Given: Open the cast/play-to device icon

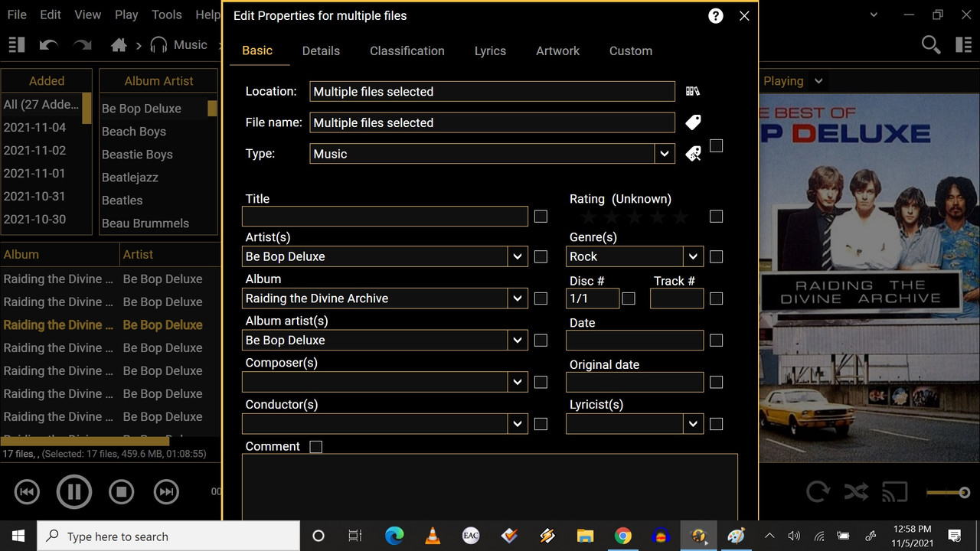Looking at the screenshot, I should click(x=894, y=491).
